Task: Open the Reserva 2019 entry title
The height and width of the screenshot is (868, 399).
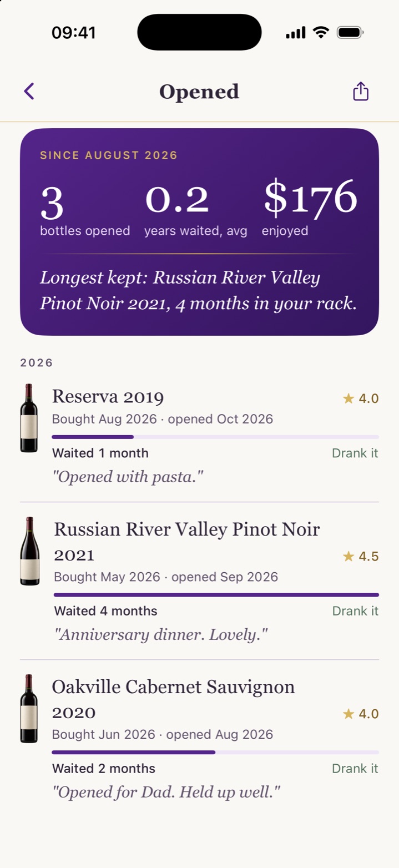Action: click(x=108, y=397)
